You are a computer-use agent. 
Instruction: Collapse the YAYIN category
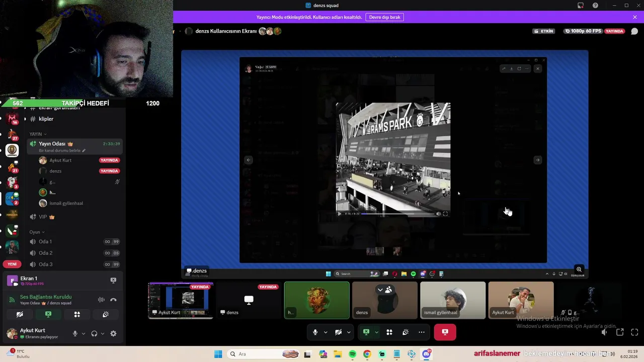pyautogui.click(x=38, y=134)
